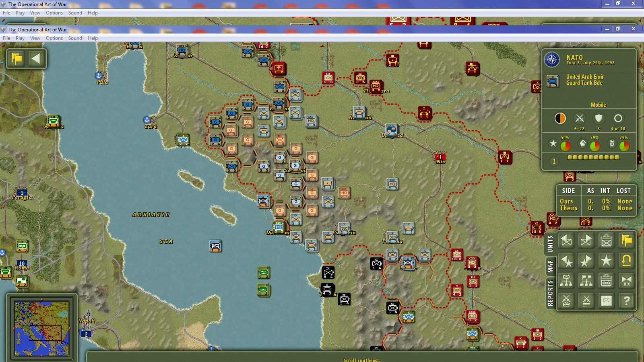This screenshot has width=644, height=362.
Task: Click the Pula anchor port icon
Action: point(99,75)
